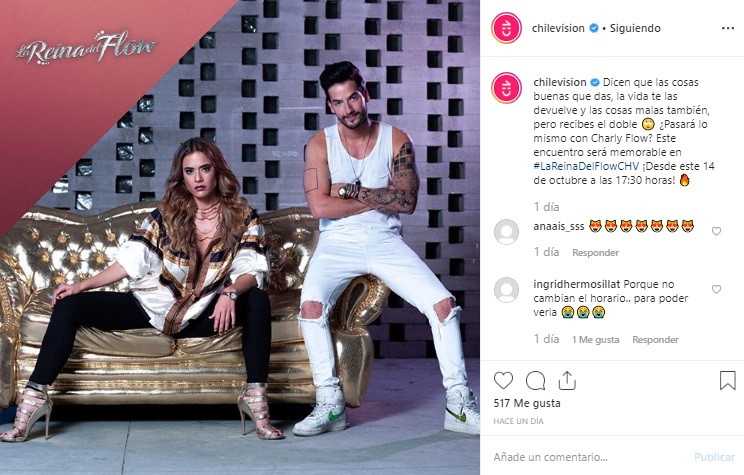Click chilevision avatar beside the caption
Screen dimensions: 744x475
(506, 88)
